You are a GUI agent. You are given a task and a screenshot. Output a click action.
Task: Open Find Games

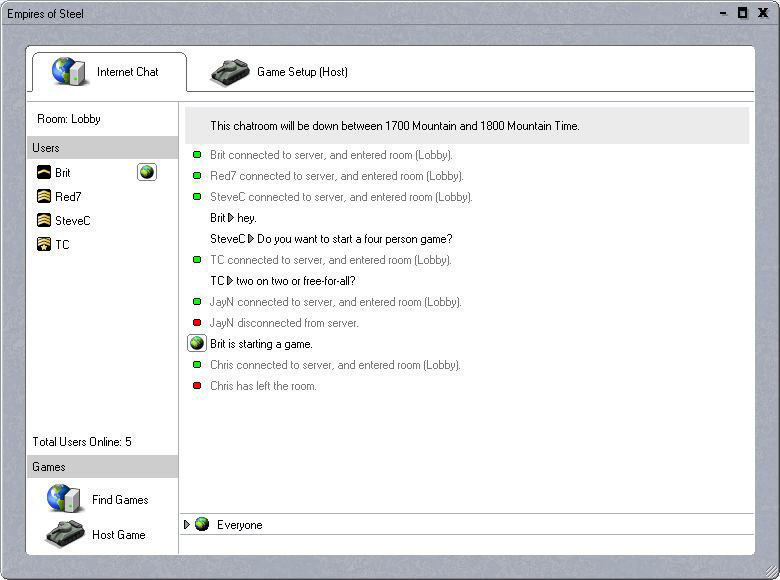(120, 499)
